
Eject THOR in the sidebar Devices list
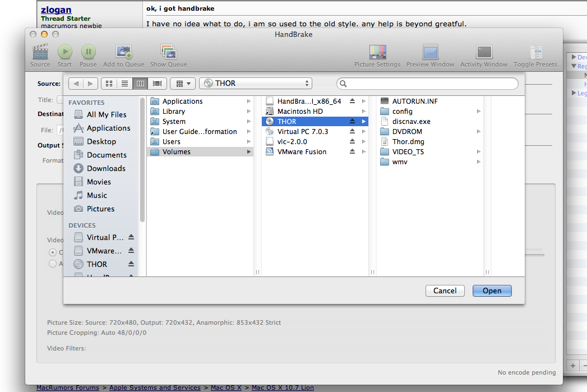click(131, 264)
